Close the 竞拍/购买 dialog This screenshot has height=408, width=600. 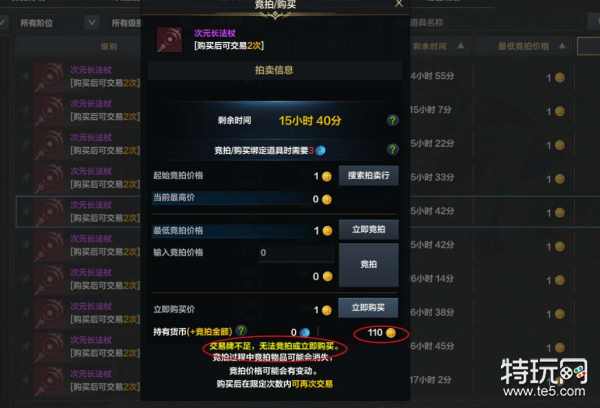coord(399,3)
